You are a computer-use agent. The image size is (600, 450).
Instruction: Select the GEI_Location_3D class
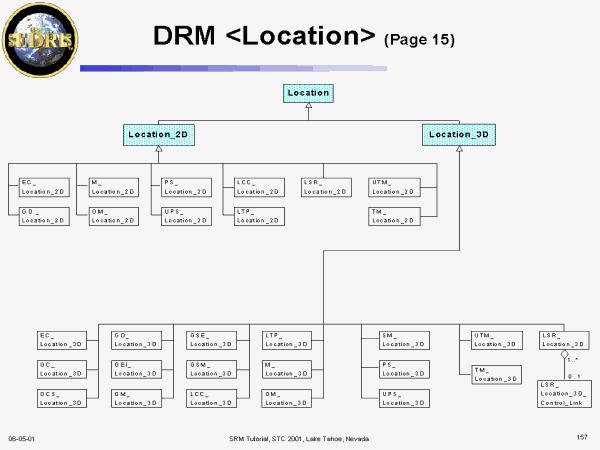click(136, 369)
